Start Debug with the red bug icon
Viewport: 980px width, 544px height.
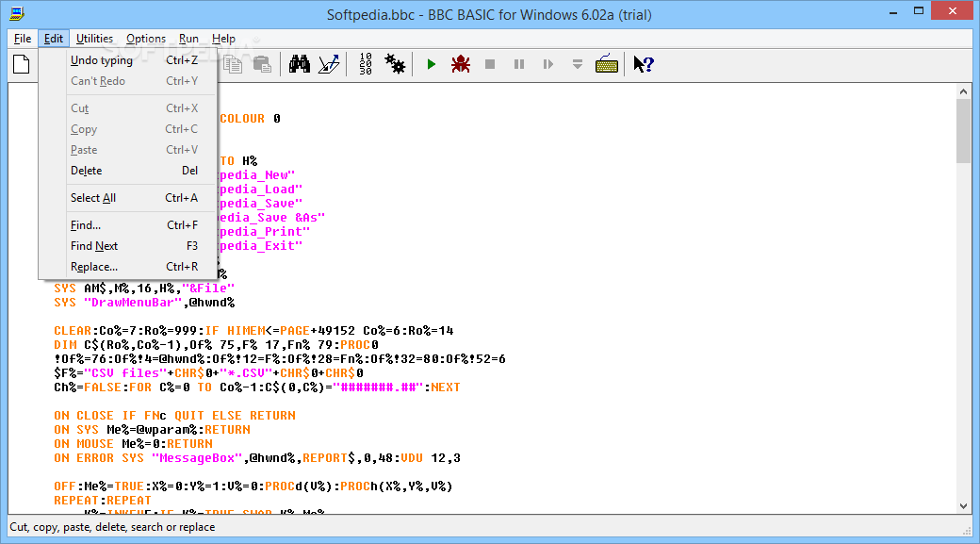461,64
